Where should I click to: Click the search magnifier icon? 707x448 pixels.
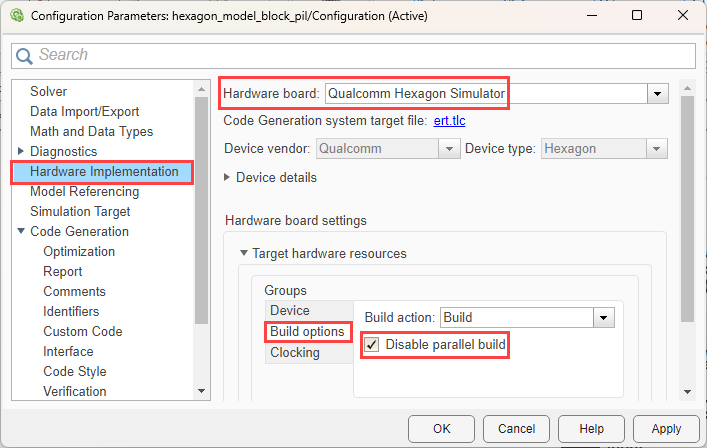(24, 55)
